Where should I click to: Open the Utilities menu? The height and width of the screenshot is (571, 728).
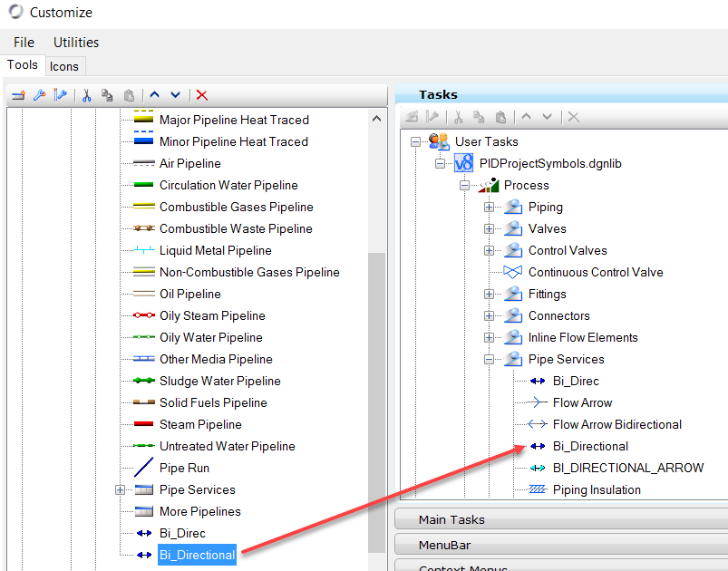[76, 43]
